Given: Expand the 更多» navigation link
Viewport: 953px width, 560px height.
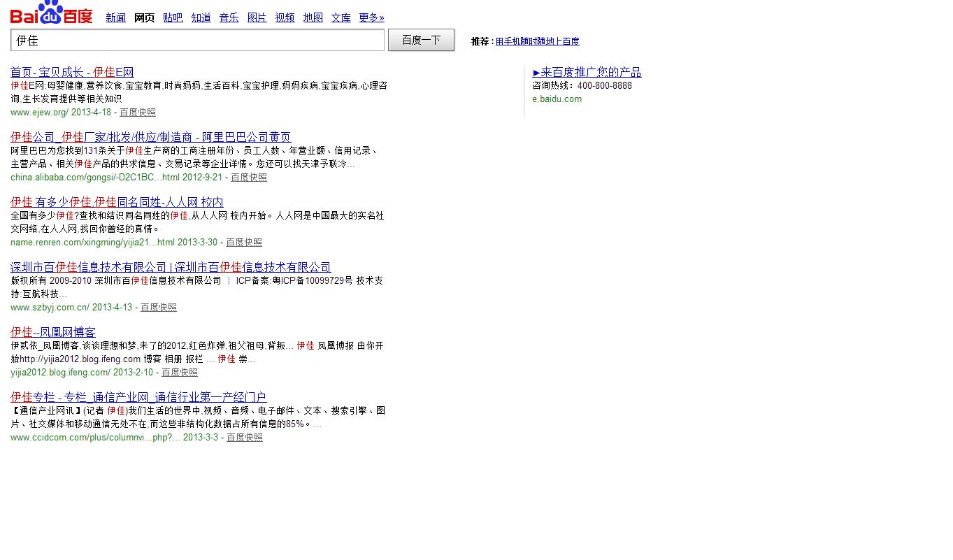Looking at the screenshot, I should pos(372,17).
